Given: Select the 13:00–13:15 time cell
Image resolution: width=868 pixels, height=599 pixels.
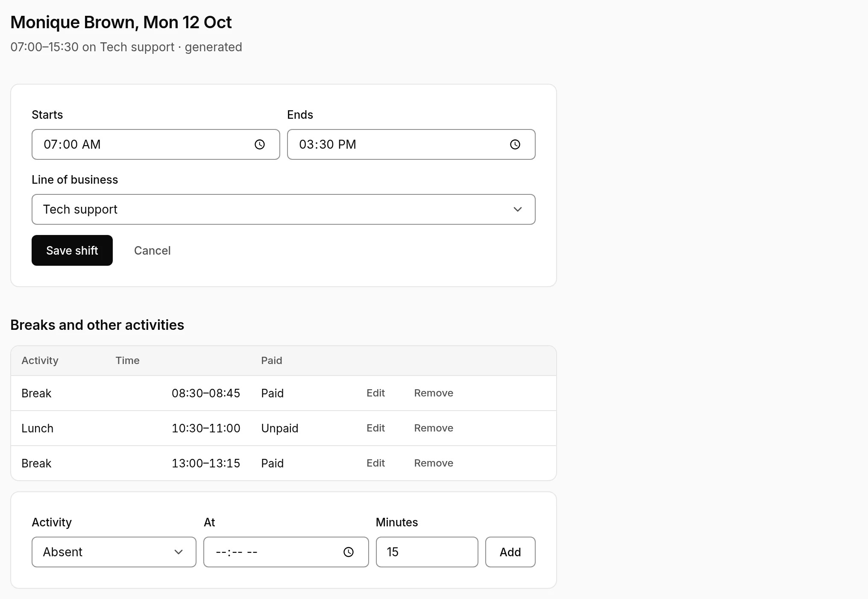Looking at the screenshot, I should [206, 463].
